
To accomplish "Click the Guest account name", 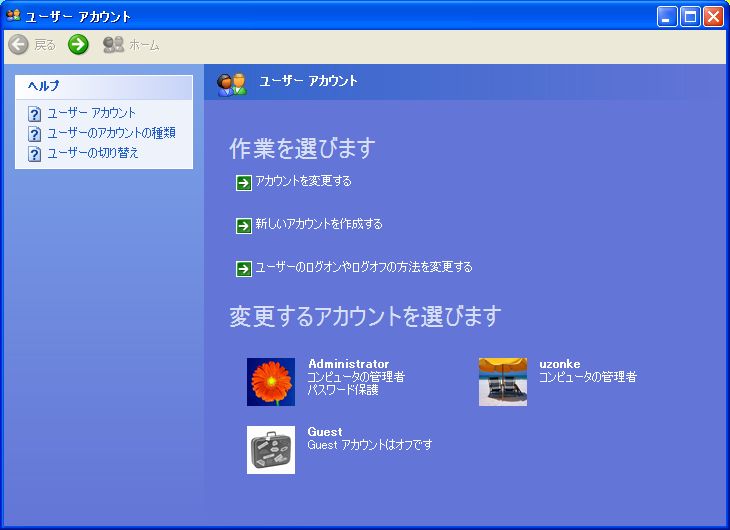I will (x=325, y=432).
